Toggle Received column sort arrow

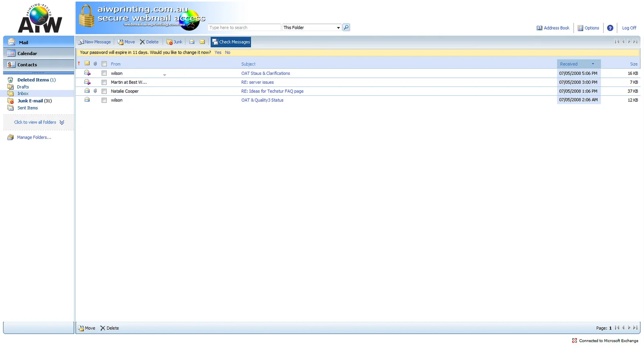tap(592, 64)
